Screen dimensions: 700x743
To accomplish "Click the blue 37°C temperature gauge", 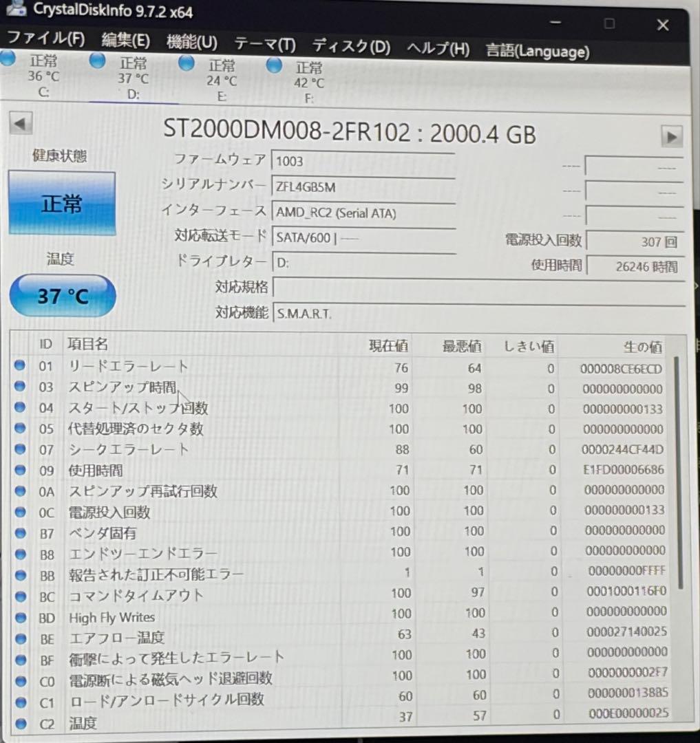I will 62,296.
